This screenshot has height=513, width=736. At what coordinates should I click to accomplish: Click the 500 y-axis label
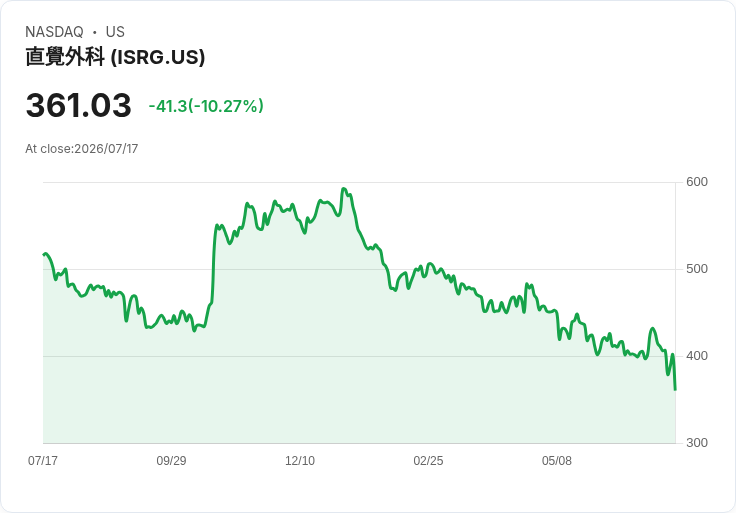point(697,269)
